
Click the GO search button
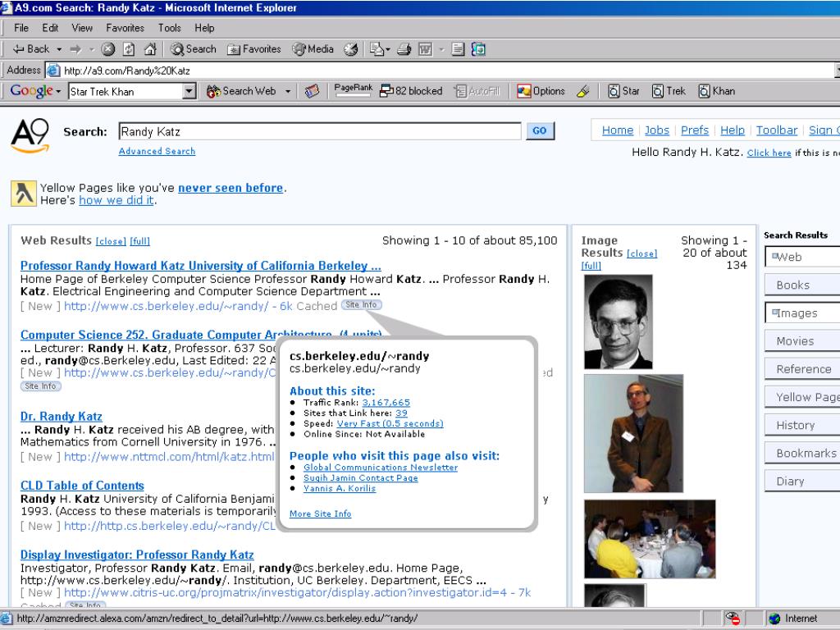coord(540,130)
